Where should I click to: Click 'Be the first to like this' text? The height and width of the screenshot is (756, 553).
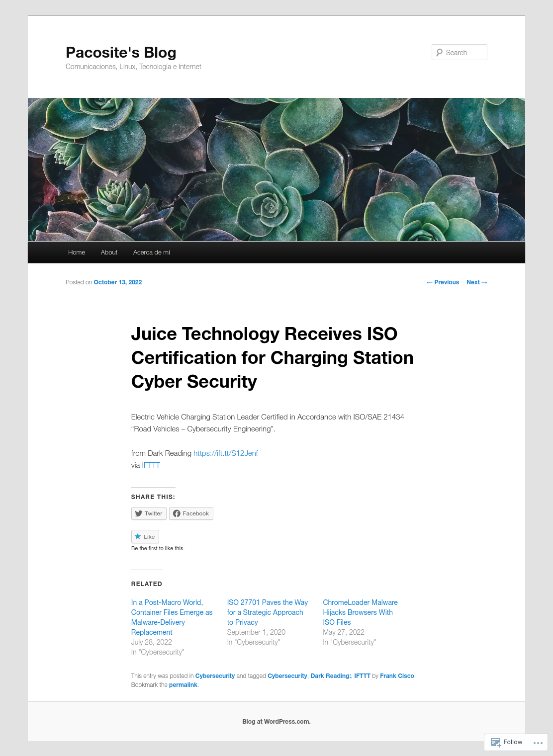[x=158, y=548]
